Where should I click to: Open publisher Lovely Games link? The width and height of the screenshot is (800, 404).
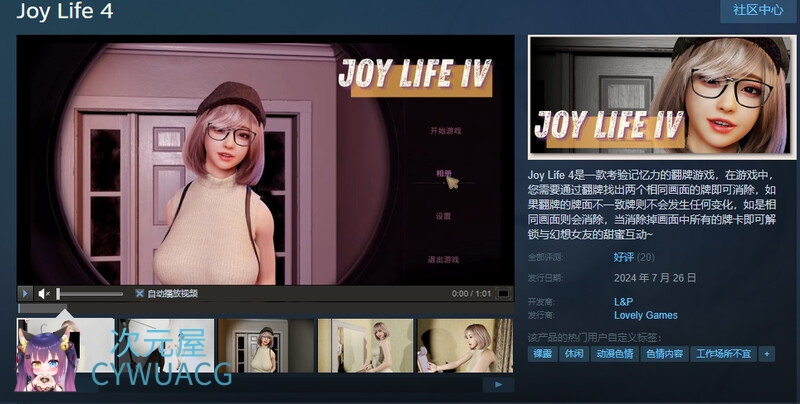tap(645, 315)
